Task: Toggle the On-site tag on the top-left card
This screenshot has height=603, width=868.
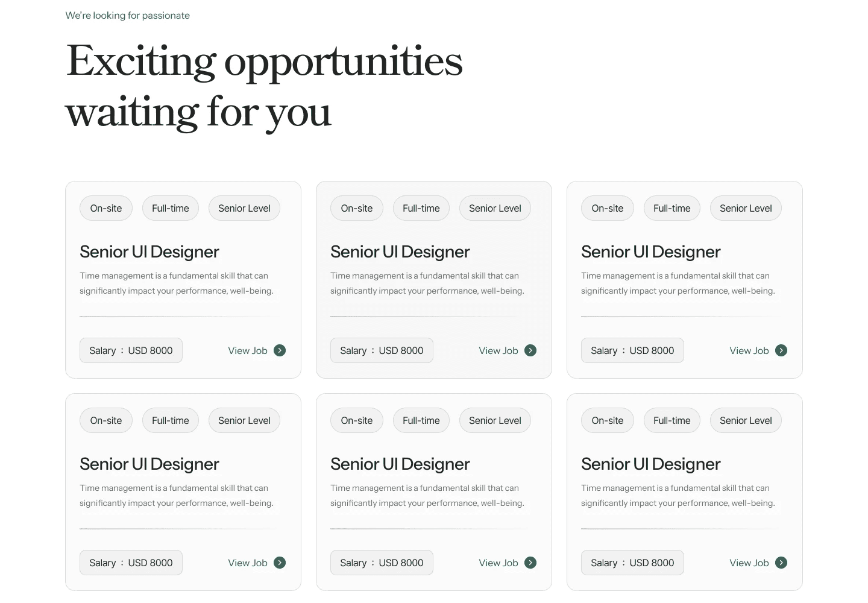Action: 105,208
